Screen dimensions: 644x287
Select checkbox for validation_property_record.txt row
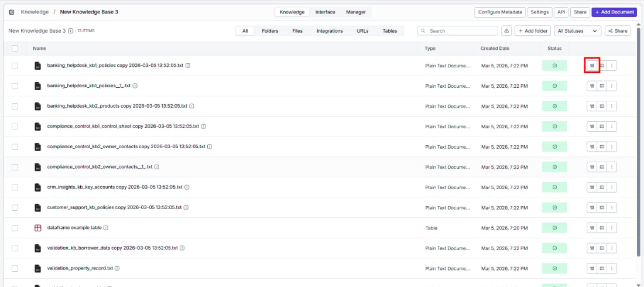(x=15, y=268)
